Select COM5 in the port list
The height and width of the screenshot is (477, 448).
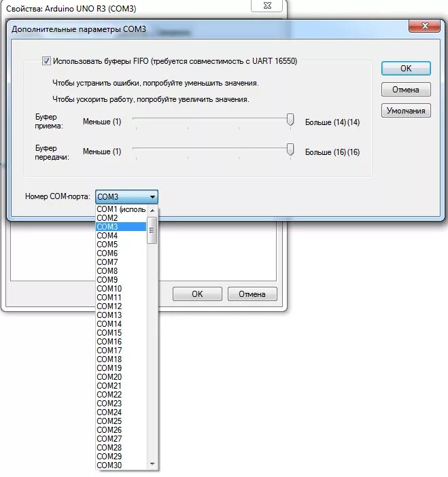pyautogui.click(x=121, y=245)
